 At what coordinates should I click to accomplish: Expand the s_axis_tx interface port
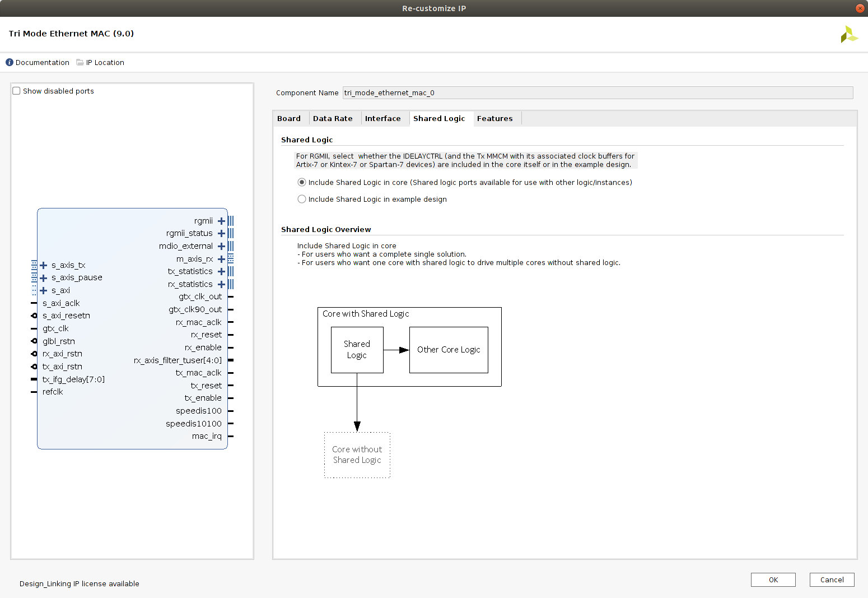pyautogui.click(x=43, y=265)
